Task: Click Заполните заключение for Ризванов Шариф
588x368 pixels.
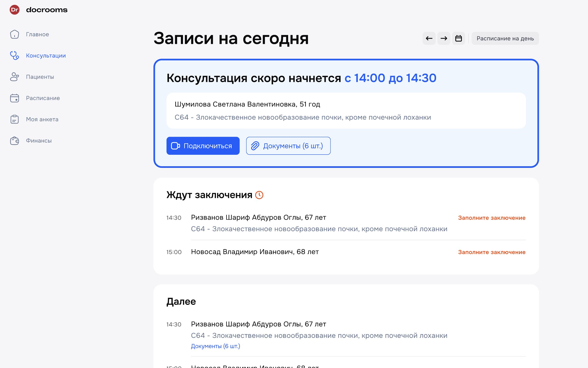Action: pyautogui.click(x=492, y=218)
